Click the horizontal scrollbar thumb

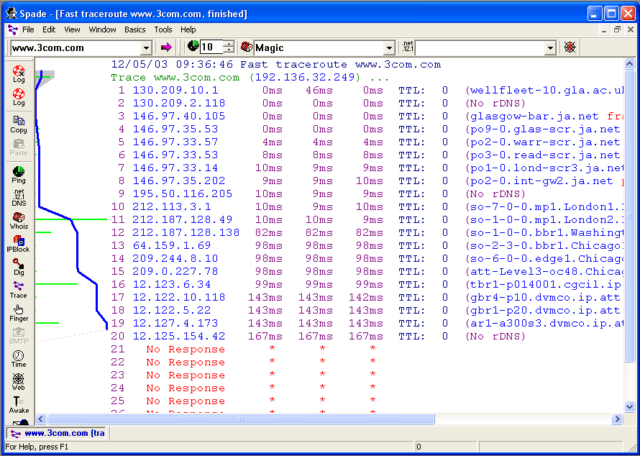coord(241,419)
